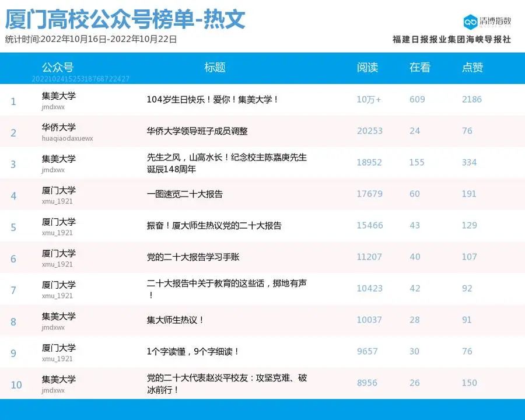Open article 振奋！厦大师生热议党的二十大报告
Viewport: 525px width, 420px height.
pos(214,226)
